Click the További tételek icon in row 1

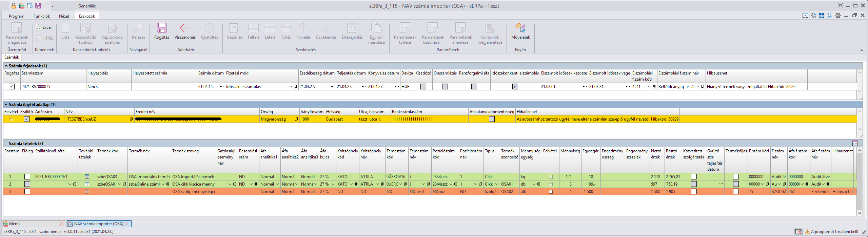pyautogui.click(x=87, y=177)
